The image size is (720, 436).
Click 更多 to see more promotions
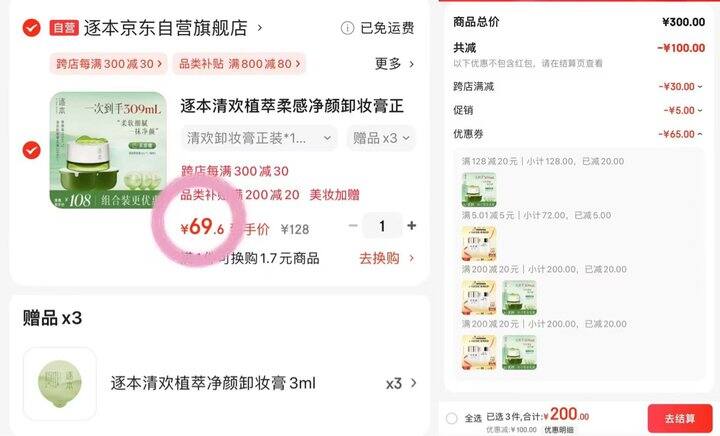point(394,64)
